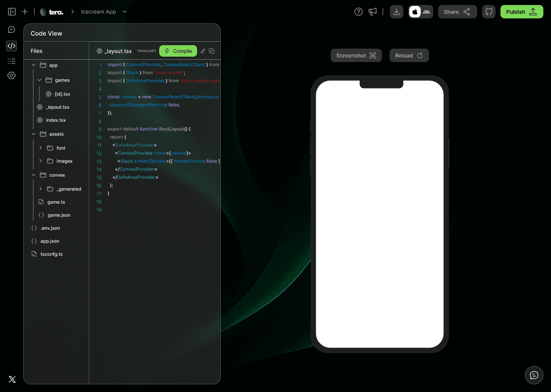Click code line 9 RootLayout function
The image size is (551, 392).
pos(149,129)
